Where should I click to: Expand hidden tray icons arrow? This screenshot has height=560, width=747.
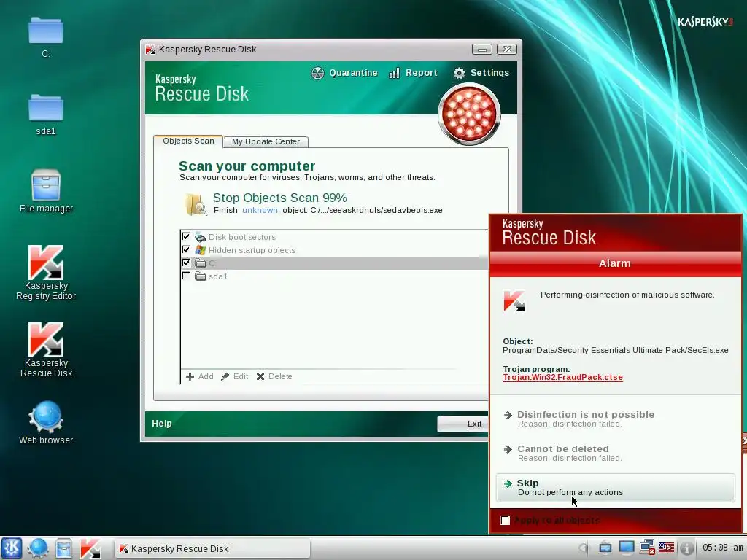[x=583, y=548]
